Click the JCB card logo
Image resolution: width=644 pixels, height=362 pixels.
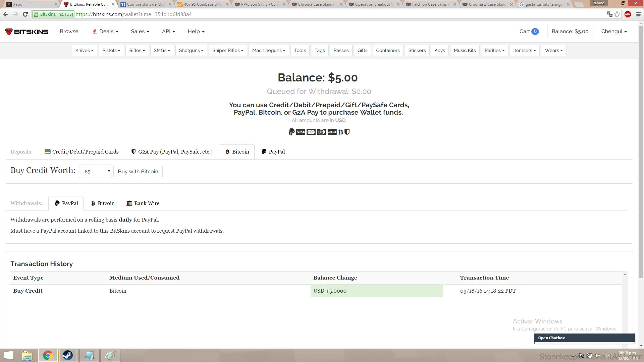point(332,132)
